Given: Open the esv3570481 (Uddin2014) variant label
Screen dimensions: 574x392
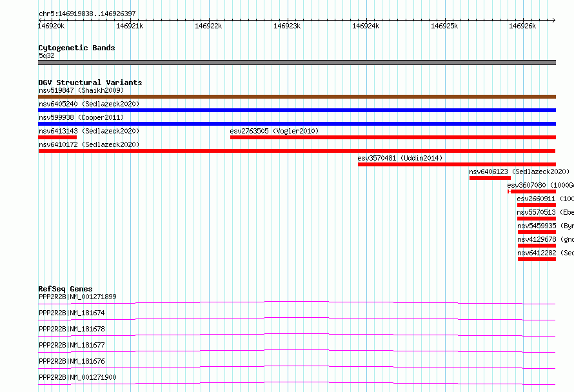Looking at the screenshot, I should point(400,158).
